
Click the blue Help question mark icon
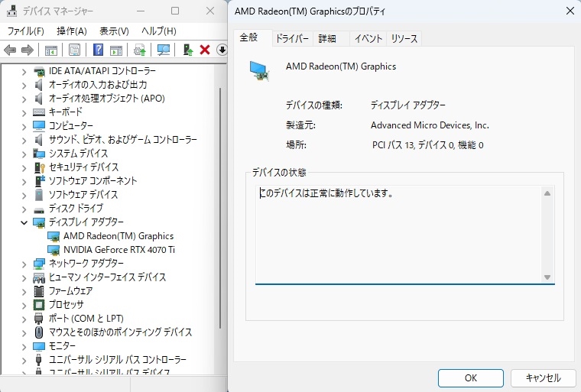98,50
